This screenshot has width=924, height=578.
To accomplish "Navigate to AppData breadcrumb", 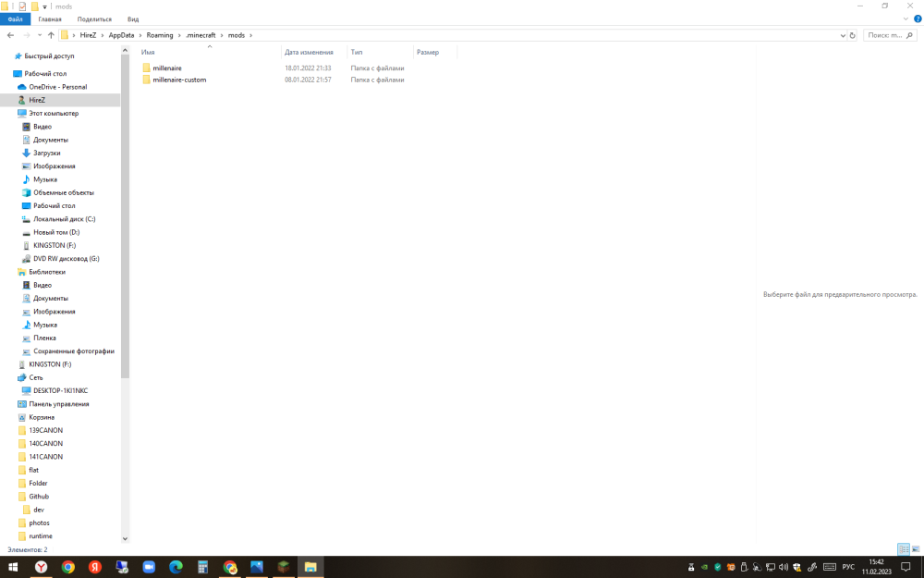I will (x=121, y=35).
